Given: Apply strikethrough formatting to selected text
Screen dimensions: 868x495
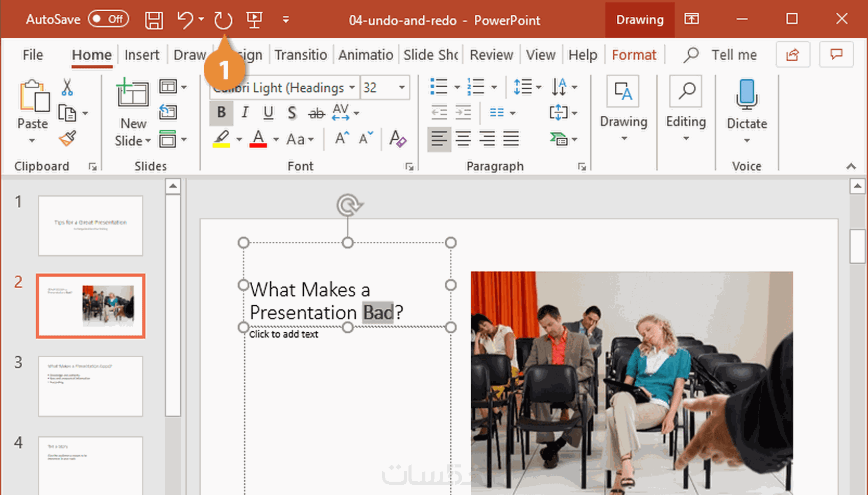Looking at the screenshot, I should pos(316,113).
